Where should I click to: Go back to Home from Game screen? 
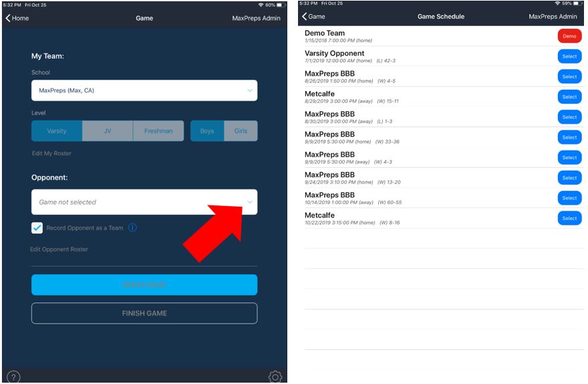coord(17,18)
